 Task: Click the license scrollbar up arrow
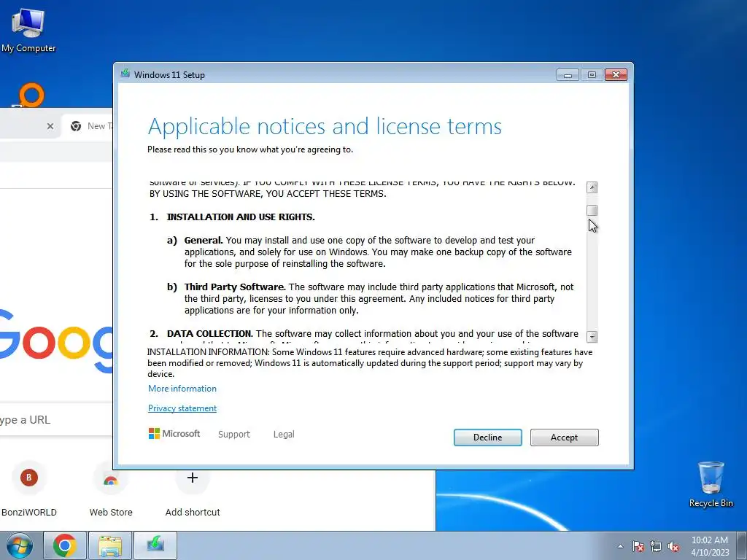[592, 187]
